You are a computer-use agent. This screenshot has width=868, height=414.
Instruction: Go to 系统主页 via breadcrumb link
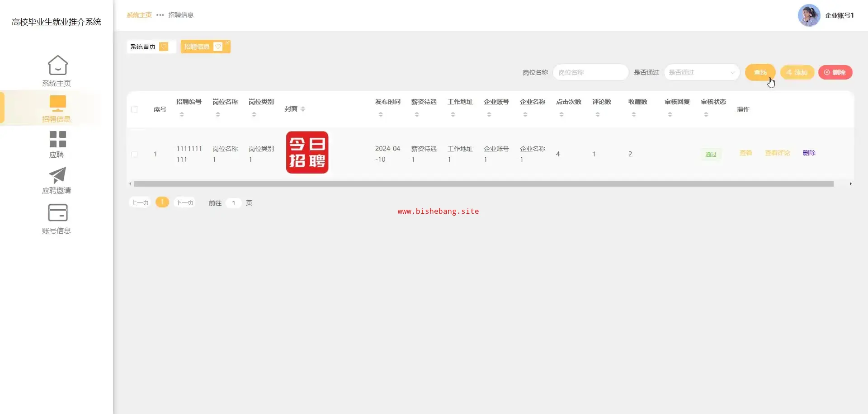tap(139, 15)
